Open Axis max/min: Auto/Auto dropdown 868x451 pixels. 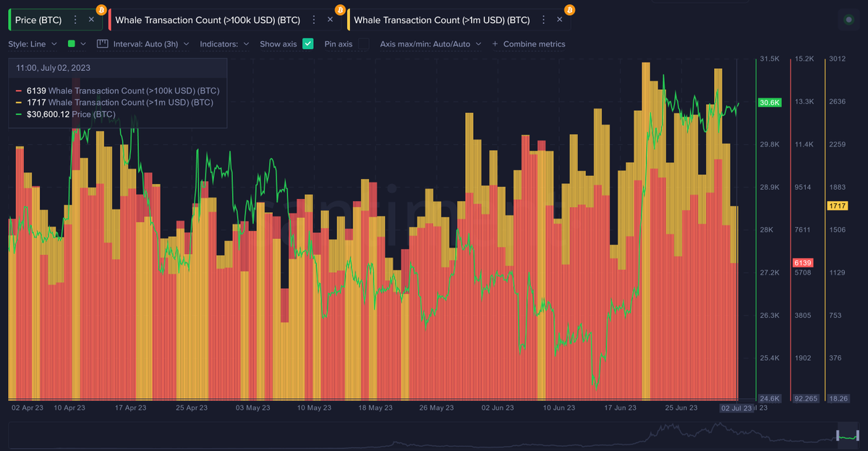pyautogui.click(x=430, y=44)
